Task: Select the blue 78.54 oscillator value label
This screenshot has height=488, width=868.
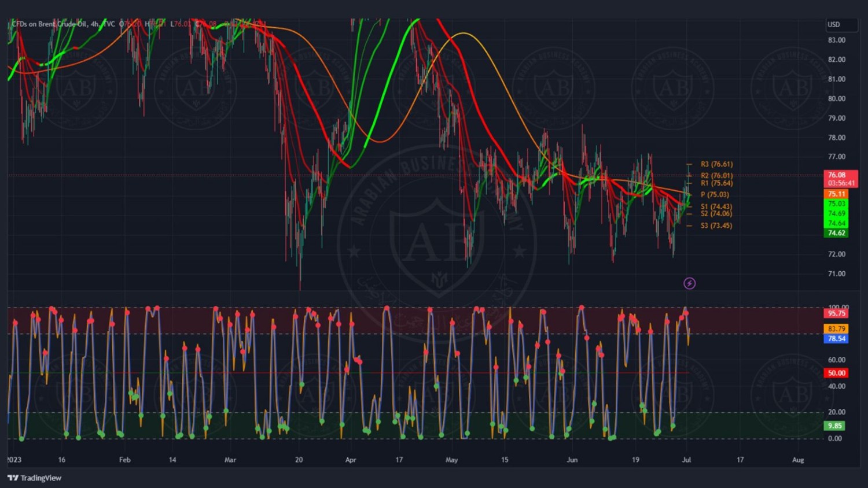Action: 836,339
